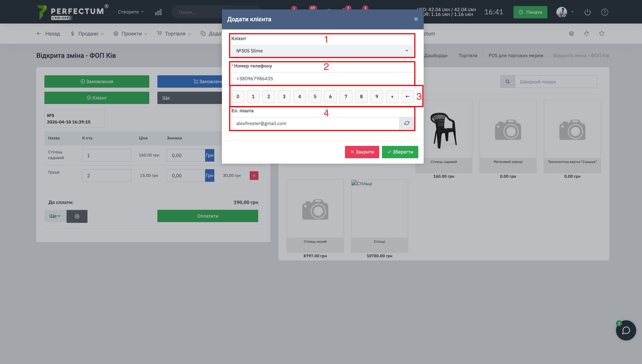Click the power logout icon
The height and width of the screenshot is (364, 642).
(587, 12)
